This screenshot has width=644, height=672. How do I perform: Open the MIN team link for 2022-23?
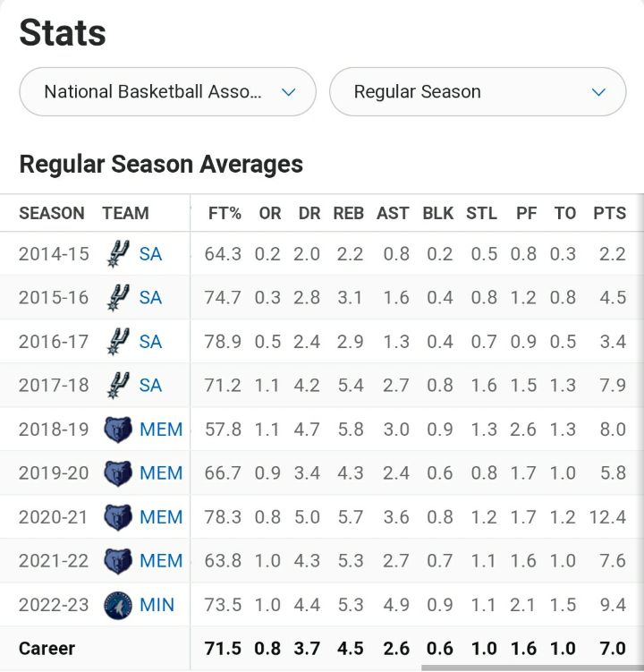158,605
